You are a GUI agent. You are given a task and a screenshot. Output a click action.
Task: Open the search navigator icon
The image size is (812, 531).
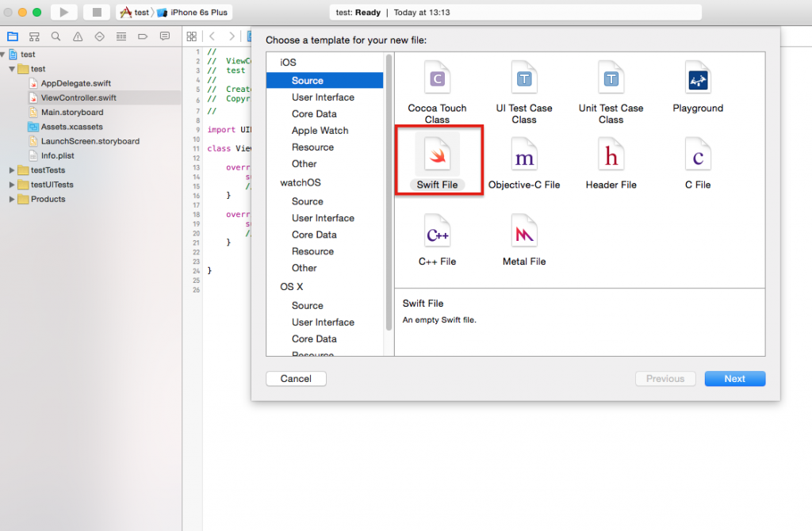tap(56, 36)
